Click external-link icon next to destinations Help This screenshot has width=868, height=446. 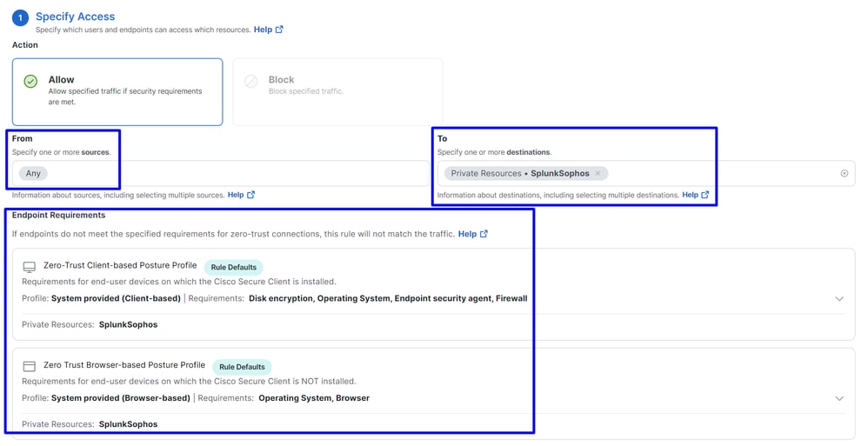pyautogui.click(x=705, y=195)
